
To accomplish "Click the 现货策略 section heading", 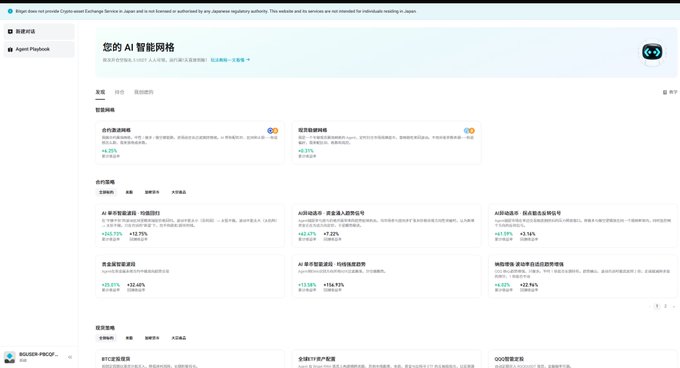I will (105, 328).
